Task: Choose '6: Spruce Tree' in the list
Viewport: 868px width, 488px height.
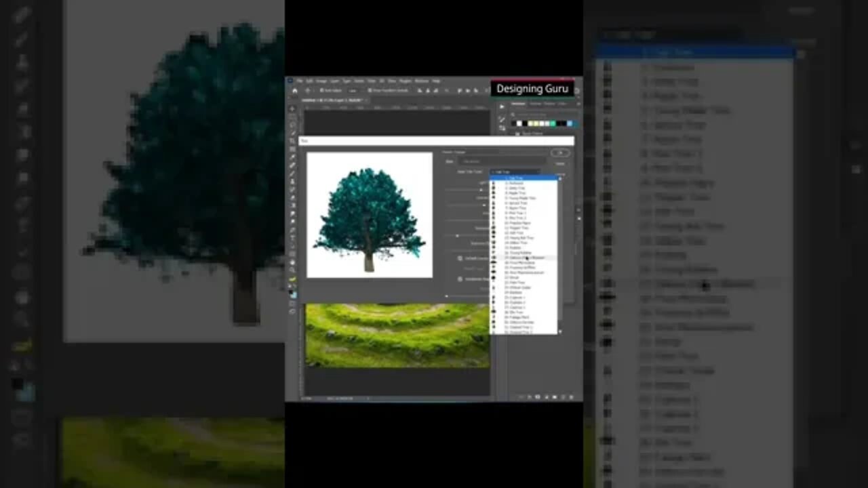Action: (524, 203)
